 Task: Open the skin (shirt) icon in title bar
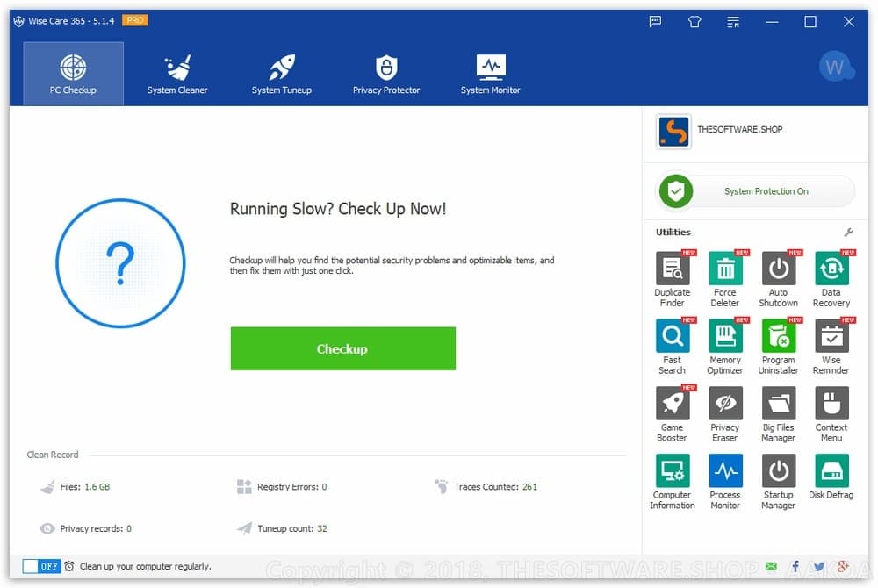pos(694,22)
